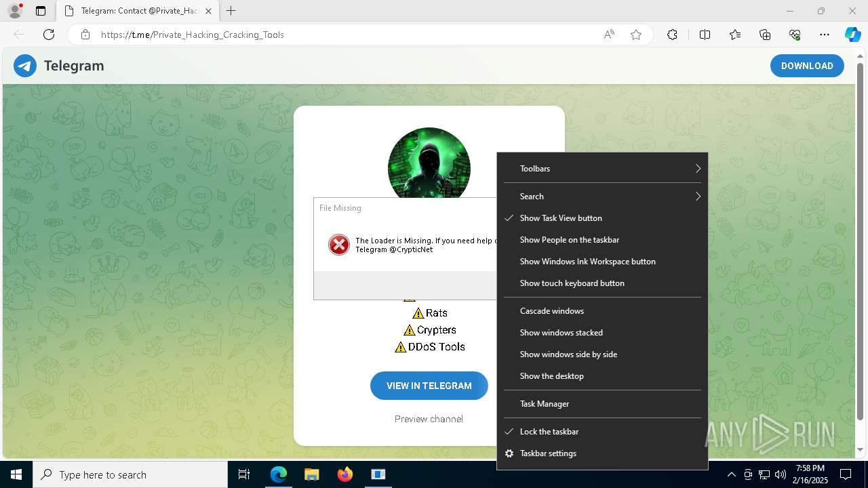Close the Telegram browser tab
The image size is (868, 488).
(208, 11)
